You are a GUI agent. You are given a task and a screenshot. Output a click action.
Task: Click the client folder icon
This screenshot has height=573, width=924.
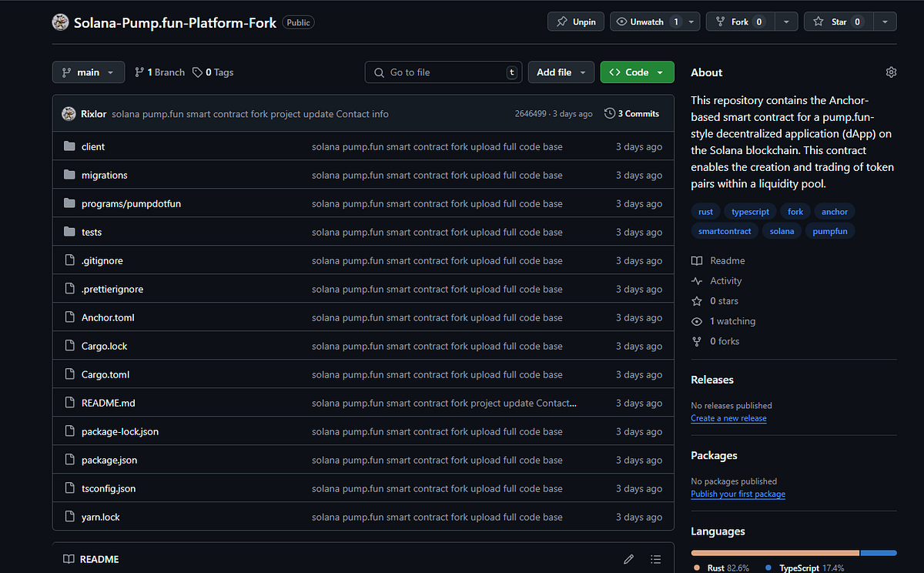(70, 146)
